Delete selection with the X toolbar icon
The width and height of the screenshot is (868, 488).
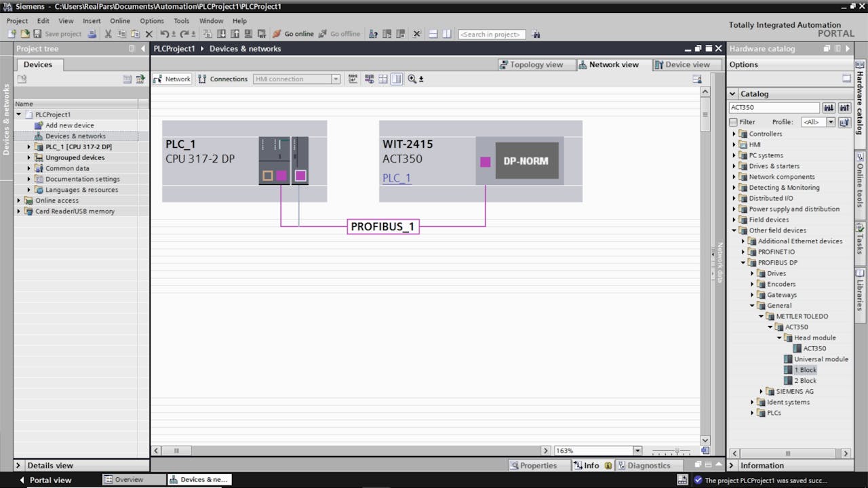(x=149, y=34)
